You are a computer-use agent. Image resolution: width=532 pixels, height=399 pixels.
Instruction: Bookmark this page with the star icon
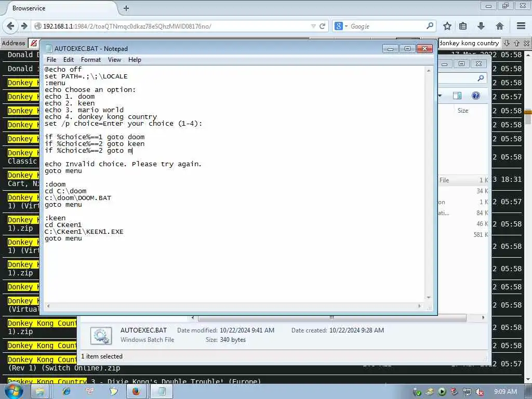[x=447, y=26]
